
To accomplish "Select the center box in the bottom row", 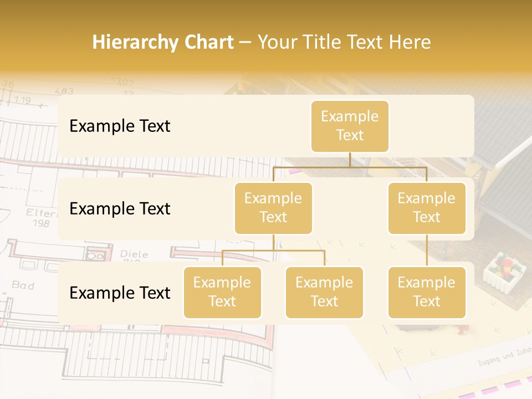I will click(324, 292).
